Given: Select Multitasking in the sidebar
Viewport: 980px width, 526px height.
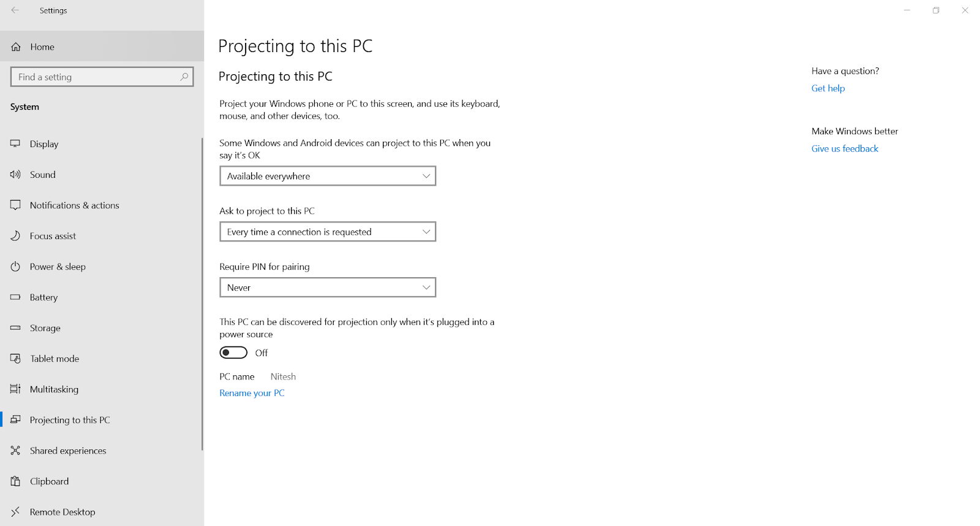Looking at the screenshot, I should click(x=54, y=389).
